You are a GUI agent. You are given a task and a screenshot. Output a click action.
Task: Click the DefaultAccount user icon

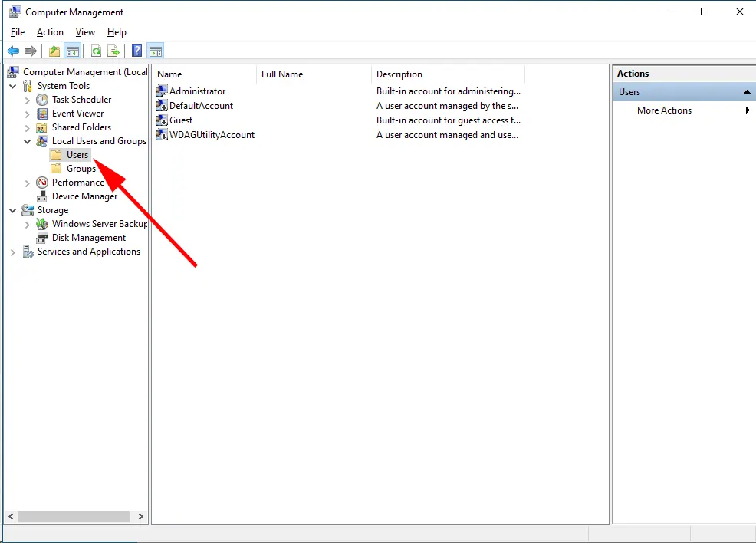tap(162, 106)
